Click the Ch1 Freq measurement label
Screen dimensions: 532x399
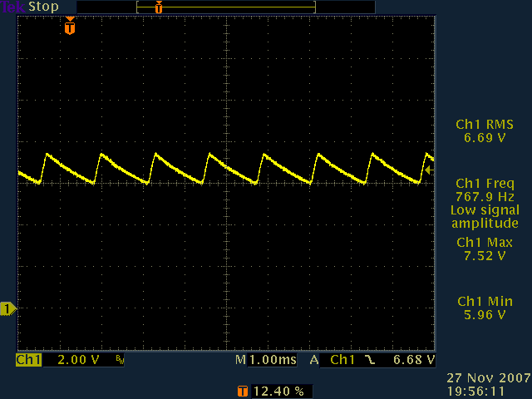point(485,184)
